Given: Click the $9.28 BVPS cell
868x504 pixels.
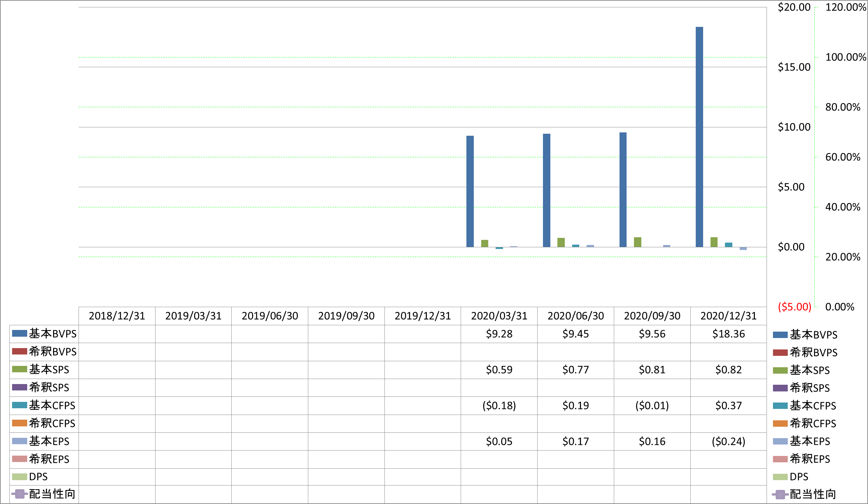Looking at the screenshot, I should 499,334.
